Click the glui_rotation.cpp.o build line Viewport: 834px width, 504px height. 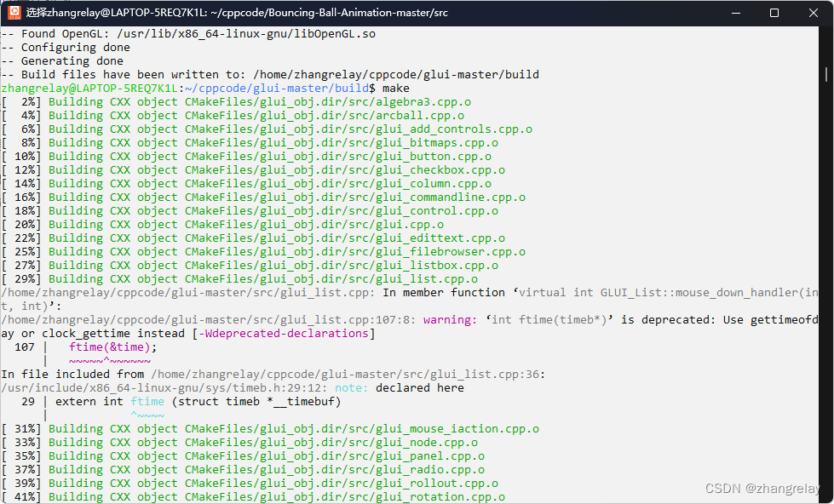(253, 497)
